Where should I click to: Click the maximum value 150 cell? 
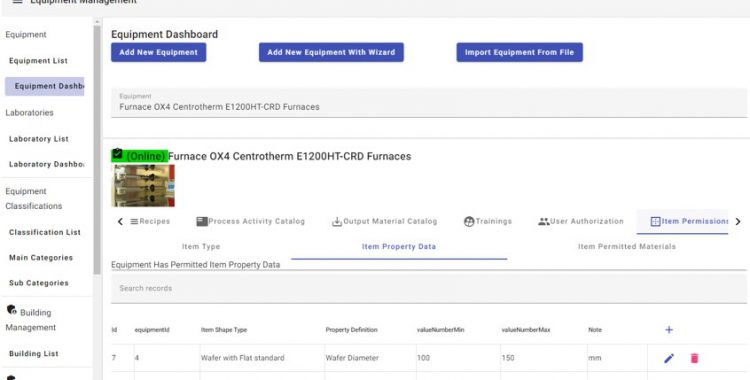(x=508, y=358)
